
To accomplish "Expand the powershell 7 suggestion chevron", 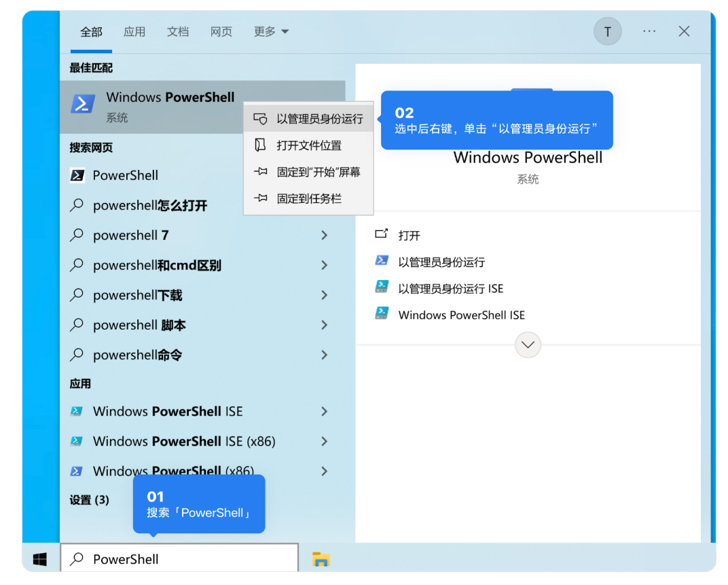I will (x=324, y=235).
